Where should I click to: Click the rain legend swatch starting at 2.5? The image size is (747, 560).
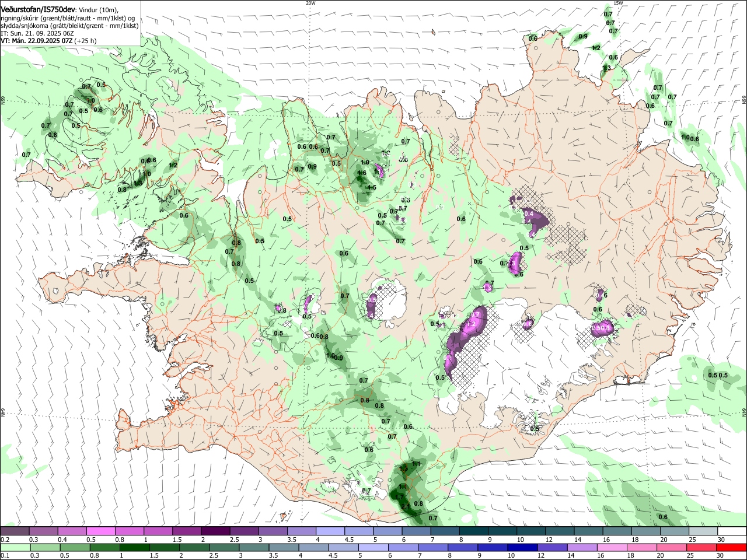[x=224, y=547]
